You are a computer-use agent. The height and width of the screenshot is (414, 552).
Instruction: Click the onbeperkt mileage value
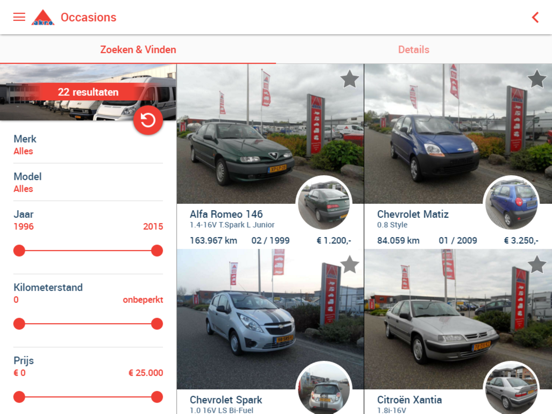pos(143,300)
